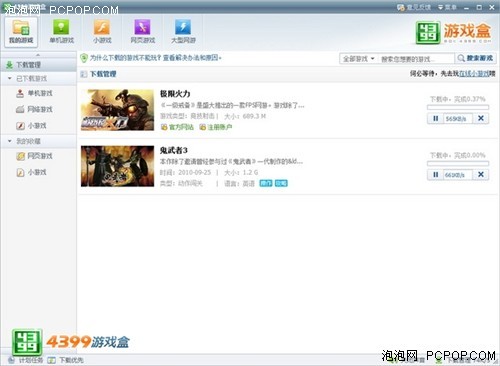Open the 菜单 menu in title bar
This screenshot has width=500, height=366.
click(x=447, y=7)
